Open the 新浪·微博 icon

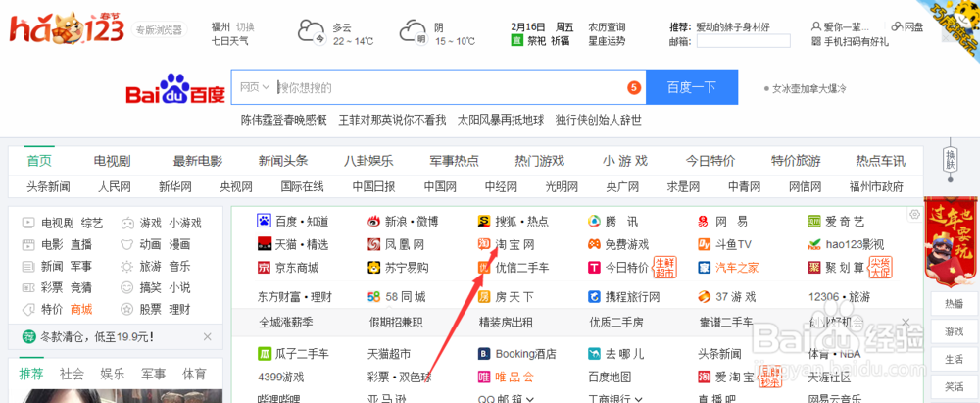tap(373, 221)
